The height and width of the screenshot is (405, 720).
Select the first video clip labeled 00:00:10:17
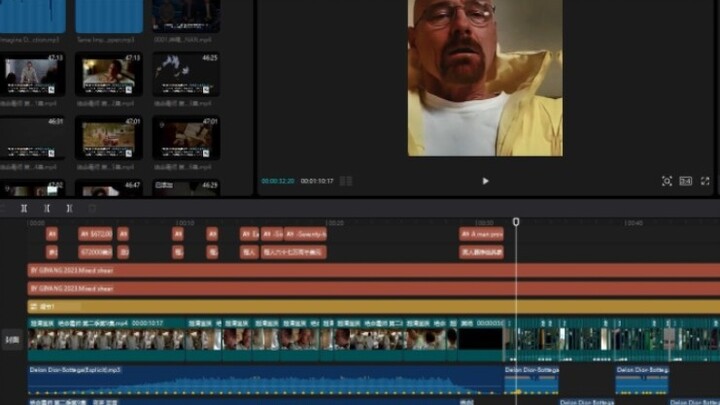click(107, 340)
